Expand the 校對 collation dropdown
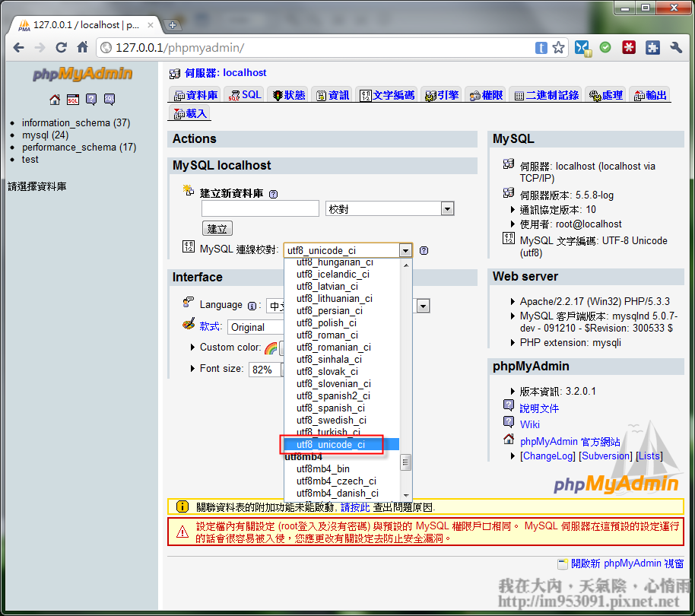Viewport: 695px width, 616px height. point(447,208)
